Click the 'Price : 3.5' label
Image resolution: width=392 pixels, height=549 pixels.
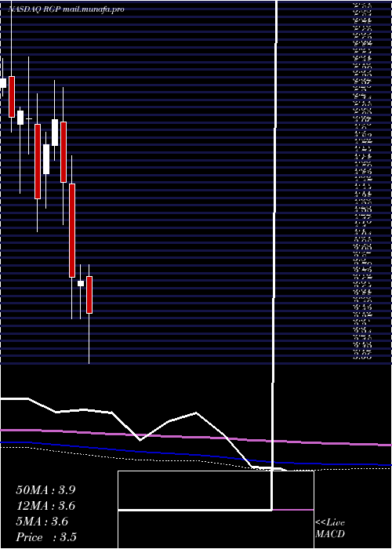(46, 536)
